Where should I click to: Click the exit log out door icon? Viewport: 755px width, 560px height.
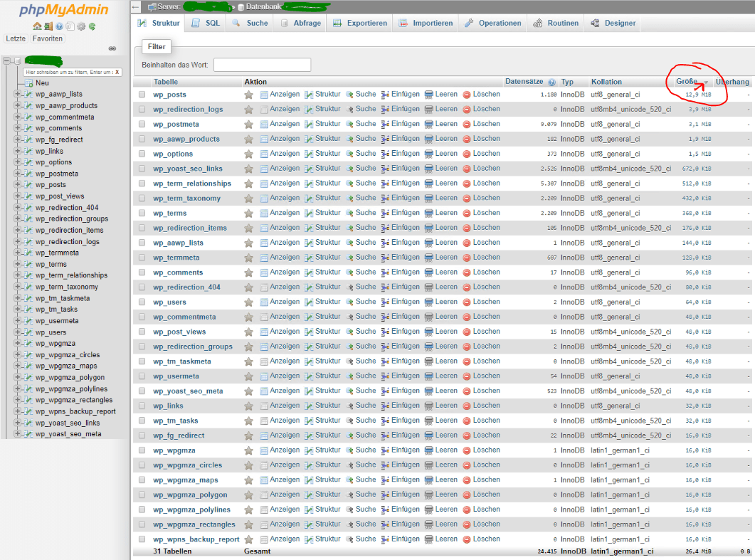[x=48, y=26]
